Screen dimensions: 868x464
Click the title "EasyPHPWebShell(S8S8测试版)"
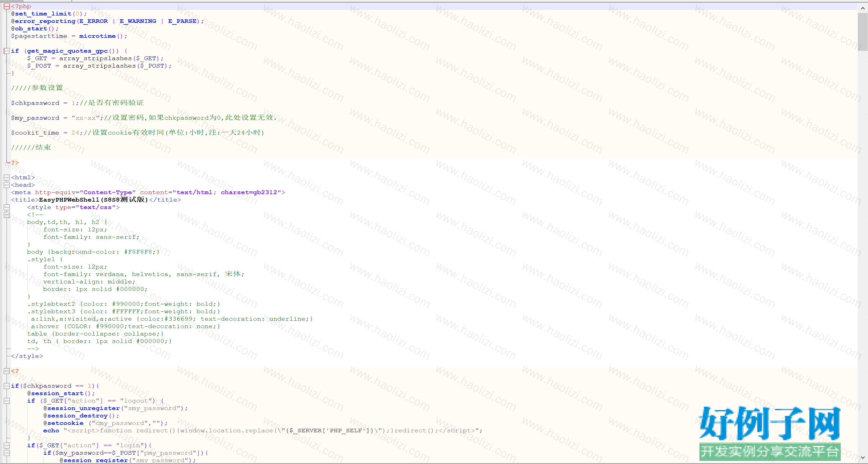(93, 200)
